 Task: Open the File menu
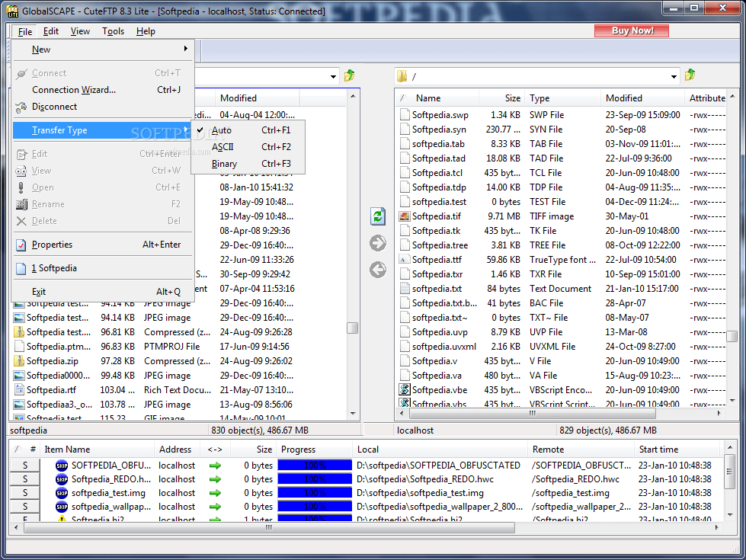click(24, 31)
